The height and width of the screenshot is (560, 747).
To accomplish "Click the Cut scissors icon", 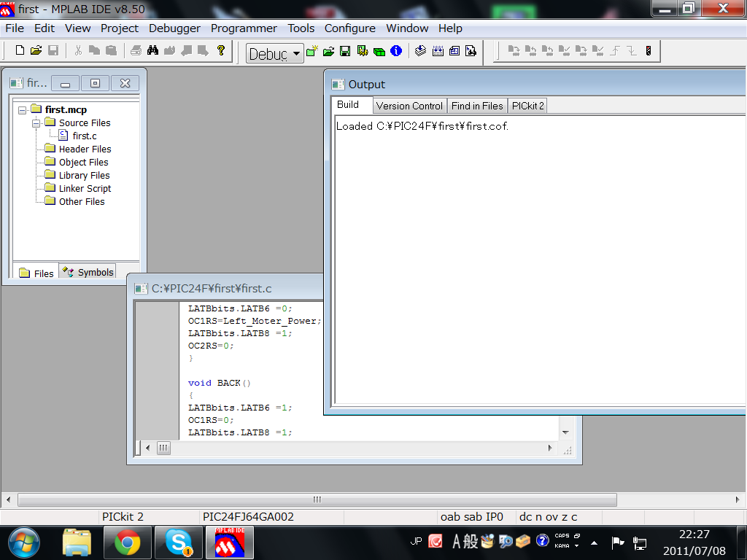I will click(78, 50).
